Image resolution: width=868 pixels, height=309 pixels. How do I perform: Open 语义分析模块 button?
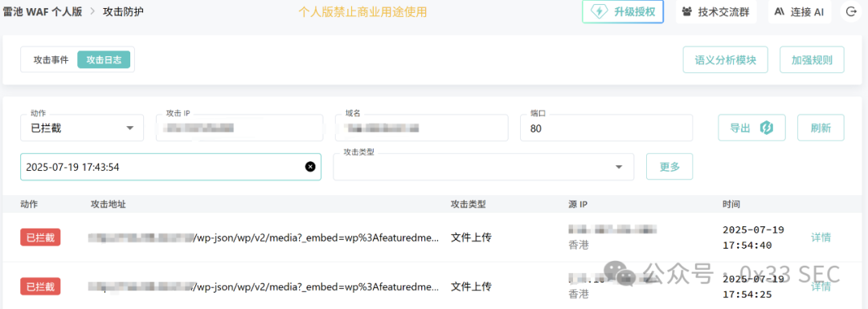(x=726, y=59)
